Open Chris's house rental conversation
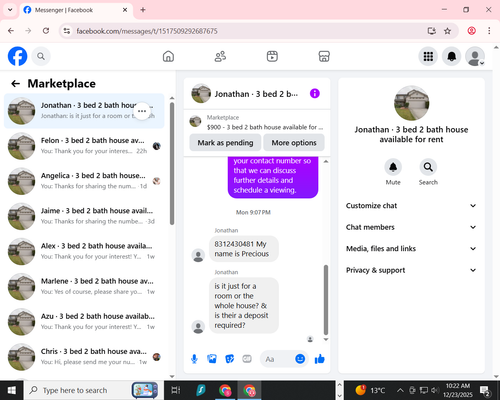Viewport: 500px width, 400px height. (84, 357)
